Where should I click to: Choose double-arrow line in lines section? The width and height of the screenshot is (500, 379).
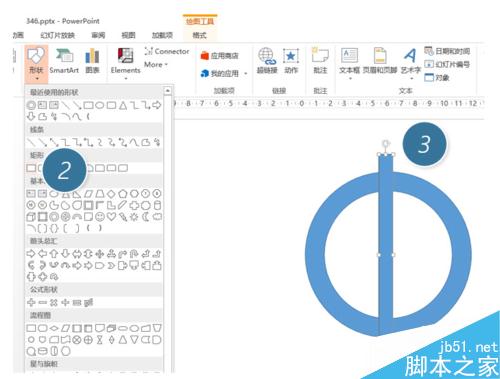click(54, 143)
